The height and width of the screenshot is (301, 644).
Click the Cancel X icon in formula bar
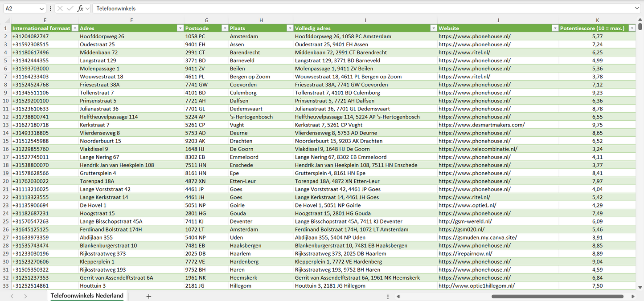[x=60, y=8]
